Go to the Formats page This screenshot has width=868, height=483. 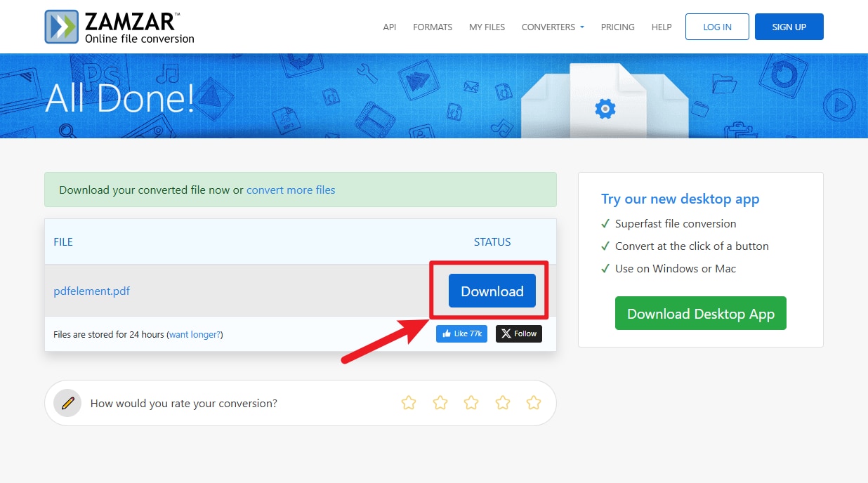pos(433,27)
